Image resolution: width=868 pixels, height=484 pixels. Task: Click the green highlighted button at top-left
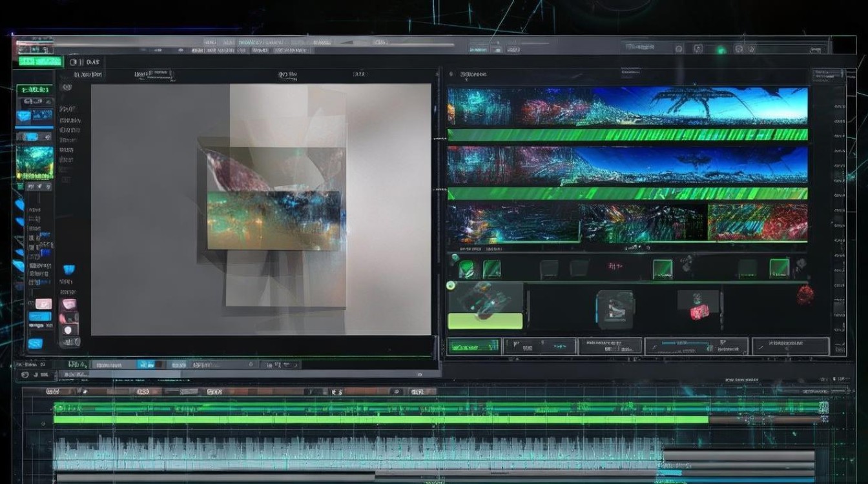click(x=40, y=62)
